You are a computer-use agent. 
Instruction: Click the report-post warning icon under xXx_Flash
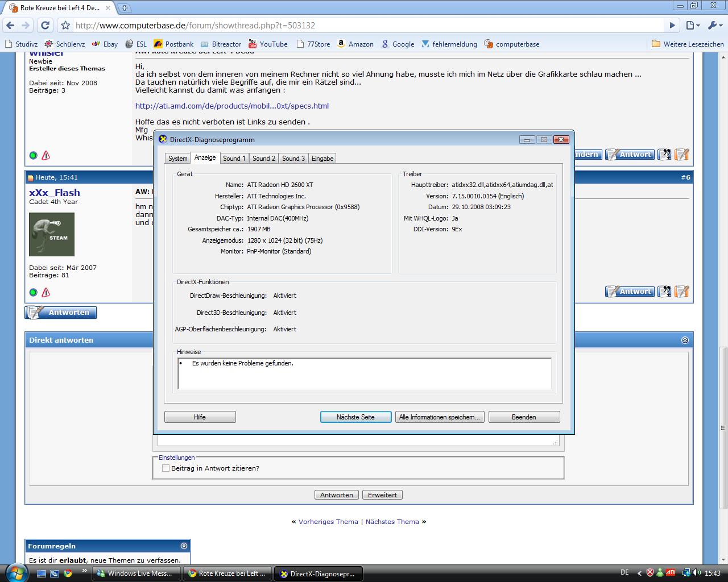click(x=46, y=292)
